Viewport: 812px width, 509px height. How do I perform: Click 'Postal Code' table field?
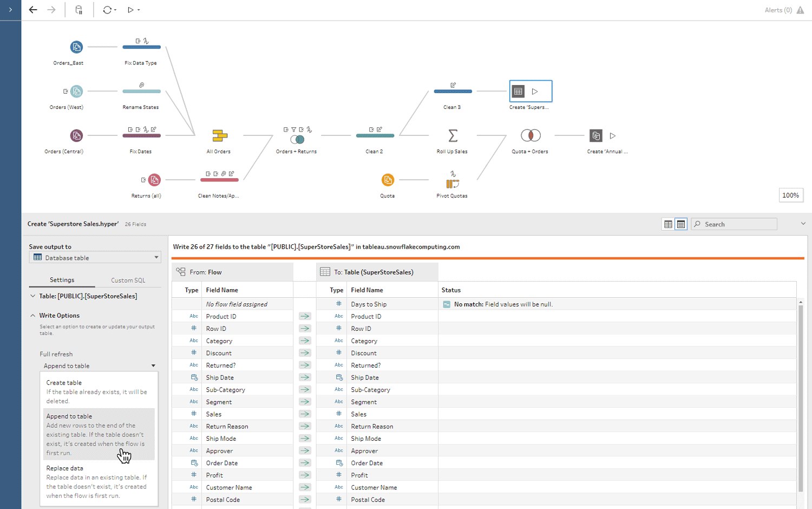point(368,500)
